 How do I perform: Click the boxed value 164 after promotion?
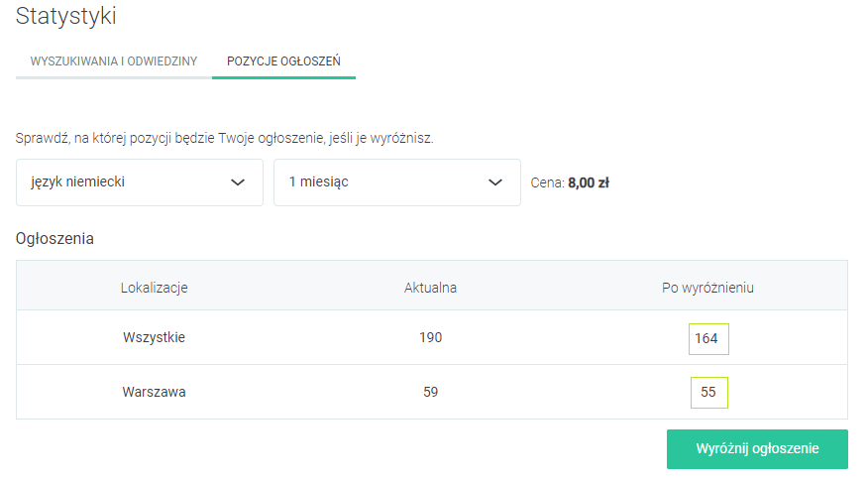pyautogui.click(x=707, y=338)
